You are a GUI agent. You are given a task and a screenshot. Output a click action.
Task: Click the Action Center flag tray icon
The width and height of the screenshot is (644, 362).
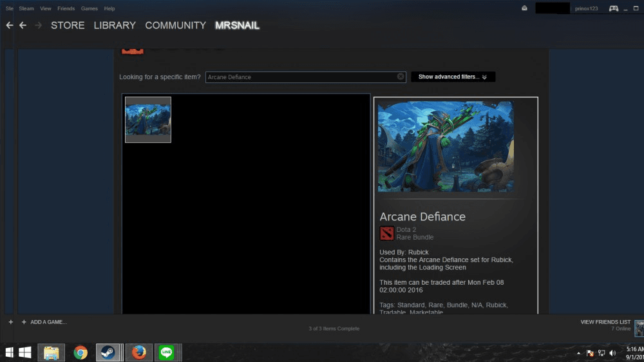590,353
